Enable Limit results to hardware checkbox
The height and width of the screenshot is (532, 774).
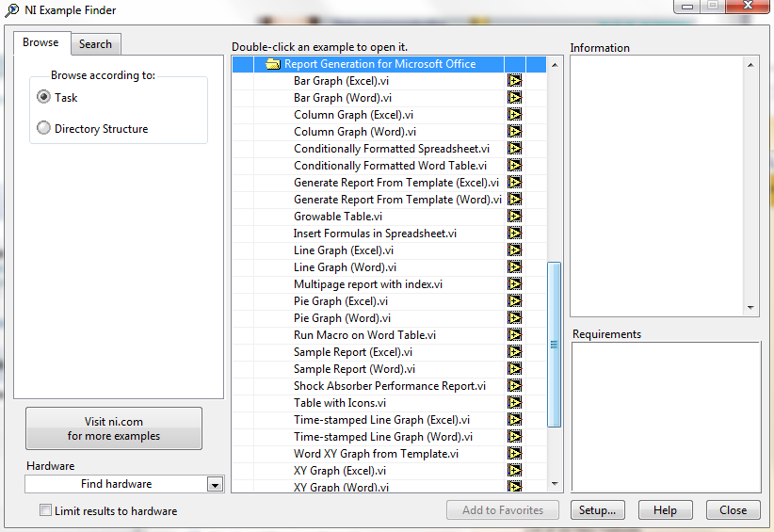[45, 510]
